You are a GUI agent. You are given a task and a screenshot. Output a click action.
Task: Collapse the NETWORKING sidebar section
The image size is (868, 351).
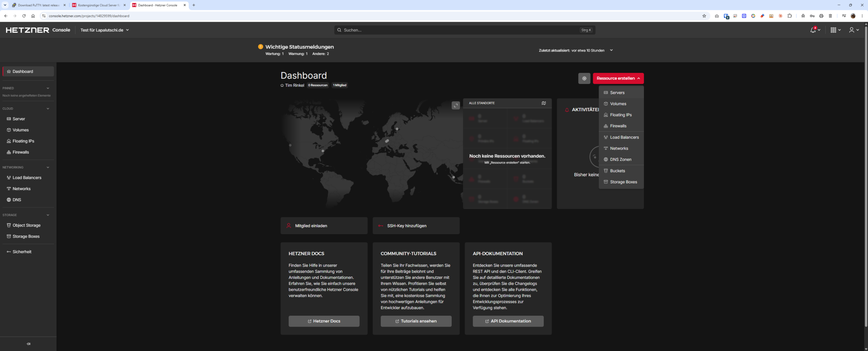48,167
